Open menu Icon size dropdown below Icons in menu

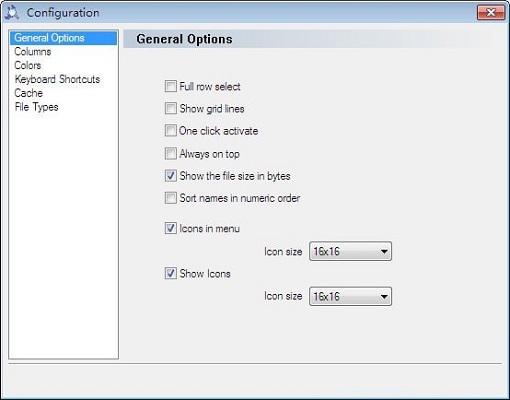pyautogui.click(x=350, y=251)
